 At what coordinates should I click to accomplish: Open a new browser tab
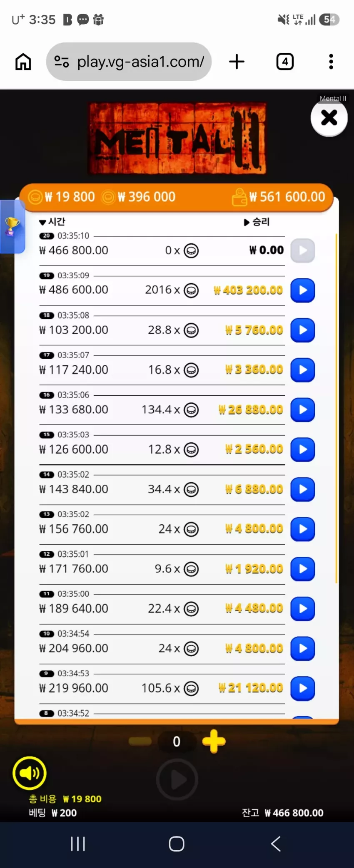pos(237,62)
